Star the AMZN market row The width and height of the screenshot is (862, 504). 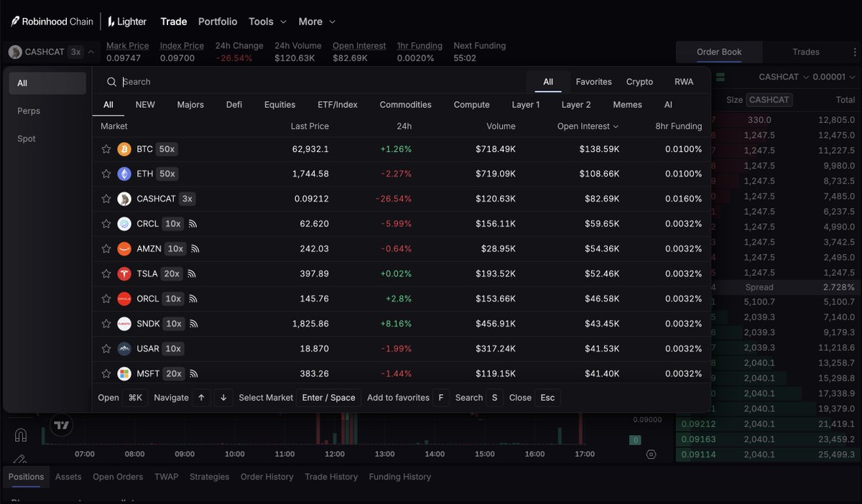tap(106, 249)
